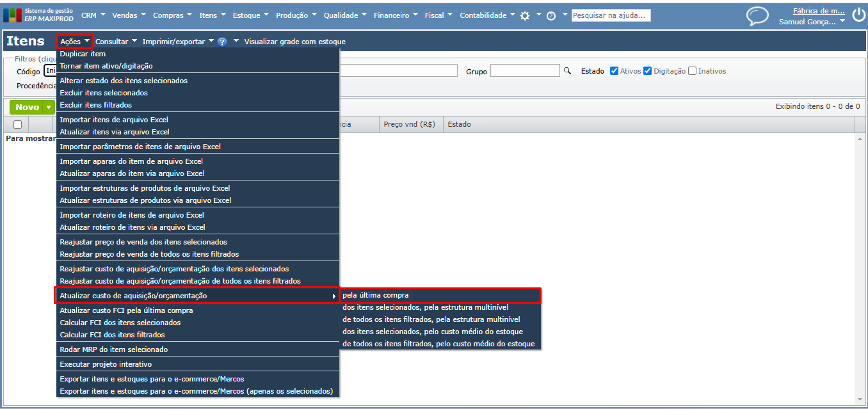868x409 pixels.
Task: Open the Compras dropdown menu
Action: tap(173, 15)
